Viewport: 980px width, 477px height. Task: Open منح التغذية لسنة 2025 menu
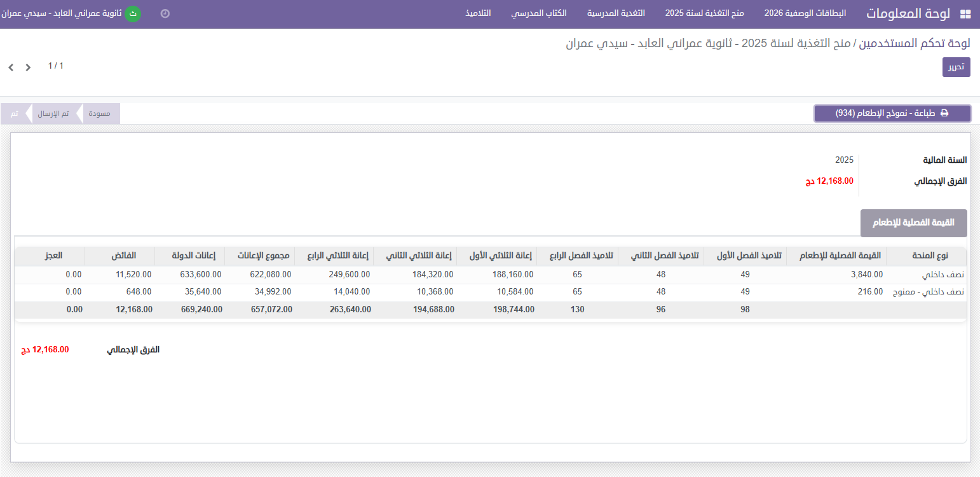click(x=704, y=13)
